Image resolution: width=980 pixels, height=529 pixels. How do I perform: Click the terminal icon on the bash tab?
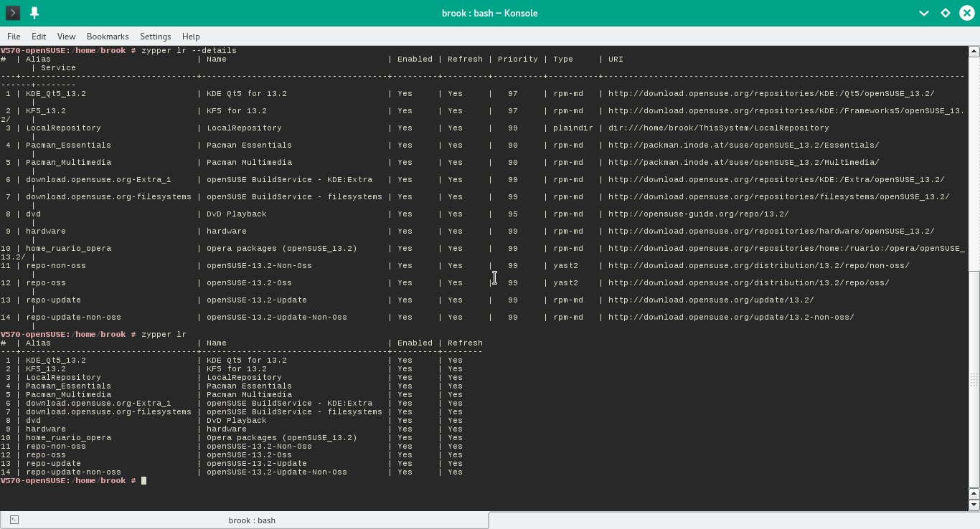(14, 520)
